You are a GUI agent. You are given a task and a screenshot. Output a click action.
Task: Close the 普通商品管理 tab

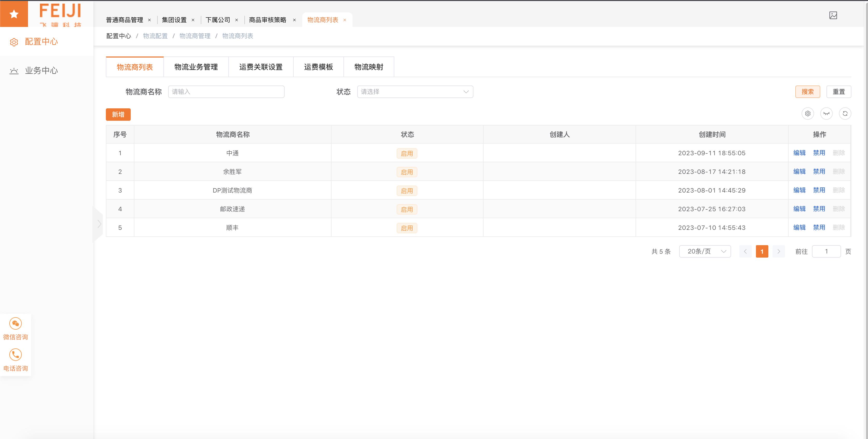(149, 20)
